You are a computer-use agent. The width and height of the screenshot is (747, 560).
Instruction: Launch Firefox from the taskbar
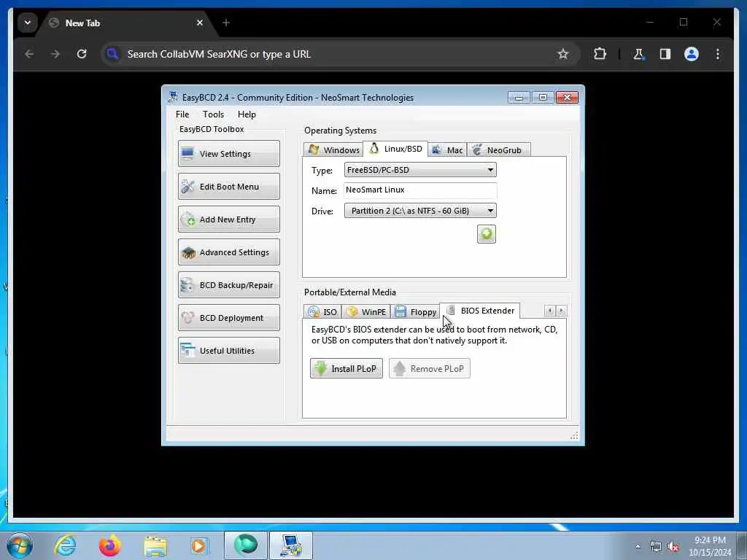coord(110,545)
